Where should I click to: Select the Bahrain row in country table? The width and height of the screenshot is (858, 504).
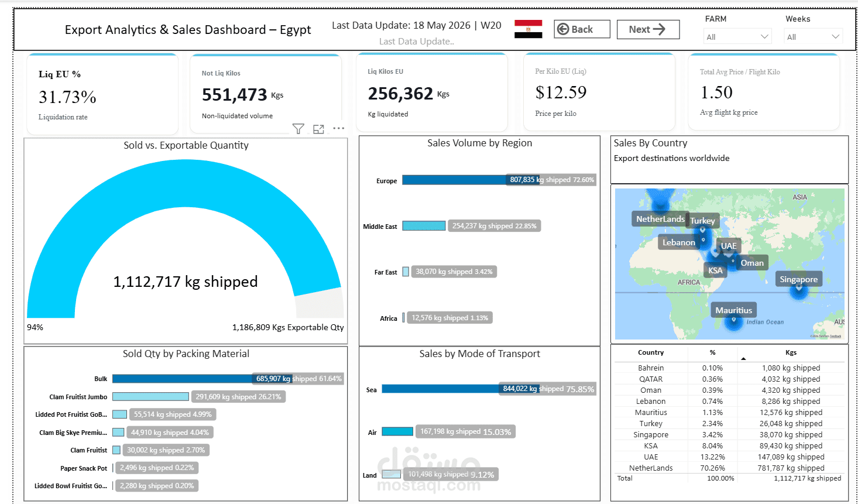pyautogui.click(x=729, y=368)
